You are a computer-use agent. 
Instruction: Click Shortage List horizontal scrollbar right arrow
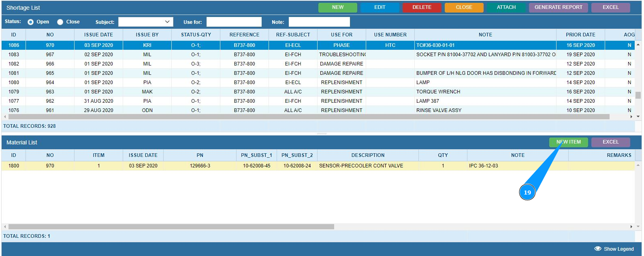[631, 117]
